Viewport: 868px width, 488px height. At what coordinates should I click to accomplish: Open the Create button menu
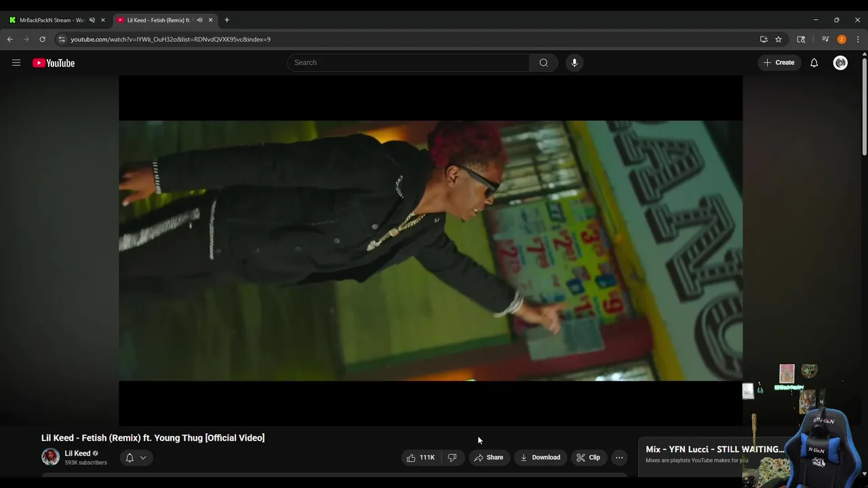779,62
